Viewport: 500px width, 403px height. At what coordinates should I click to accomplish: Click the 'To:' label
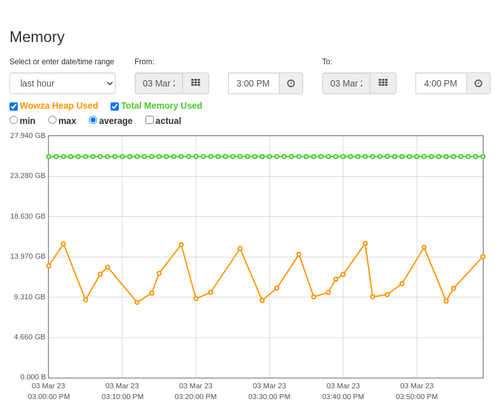327,62
